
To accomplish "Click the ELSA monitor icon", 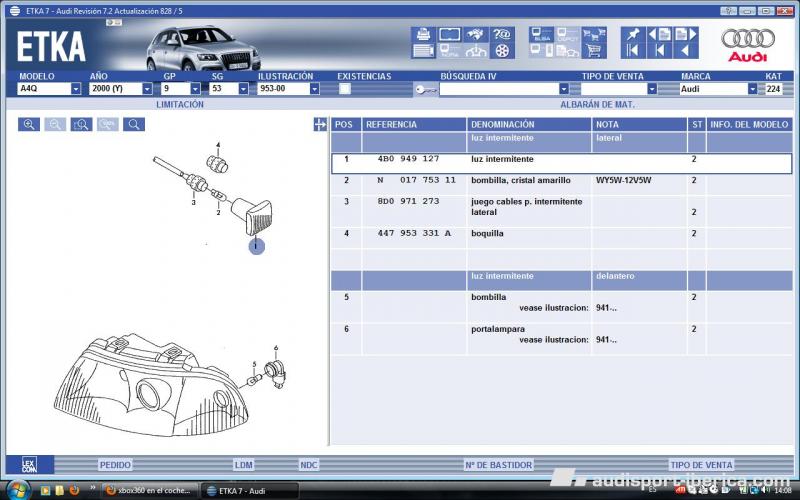I will (541, 35).
